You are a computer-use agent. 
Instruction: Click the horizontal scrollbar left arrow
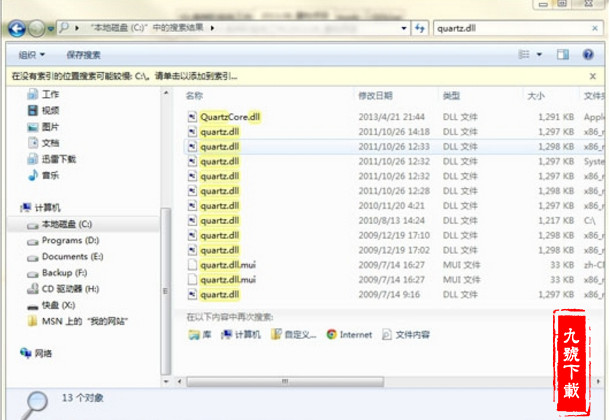click(x=179, y=382)
